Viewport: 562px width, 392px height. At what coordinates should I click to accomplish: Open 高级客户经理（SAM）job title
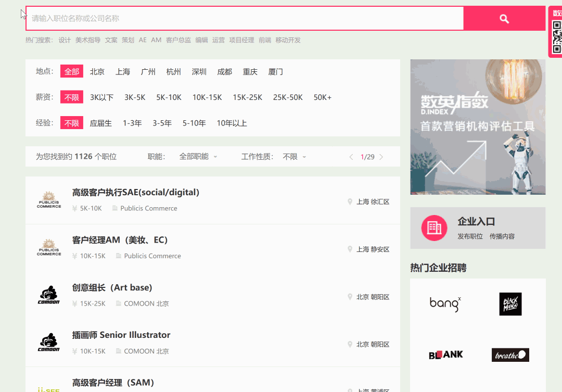click(113, 383)
